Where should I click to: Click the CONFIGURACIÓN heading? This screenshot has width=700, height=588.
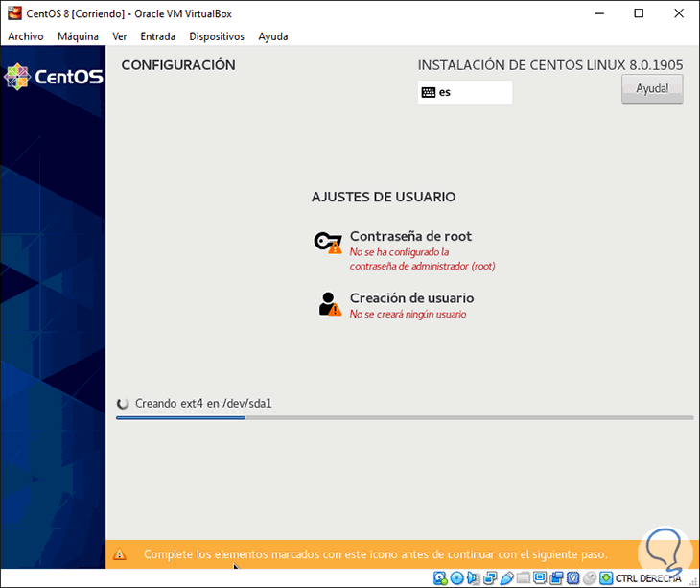click(x=178, y=65)
